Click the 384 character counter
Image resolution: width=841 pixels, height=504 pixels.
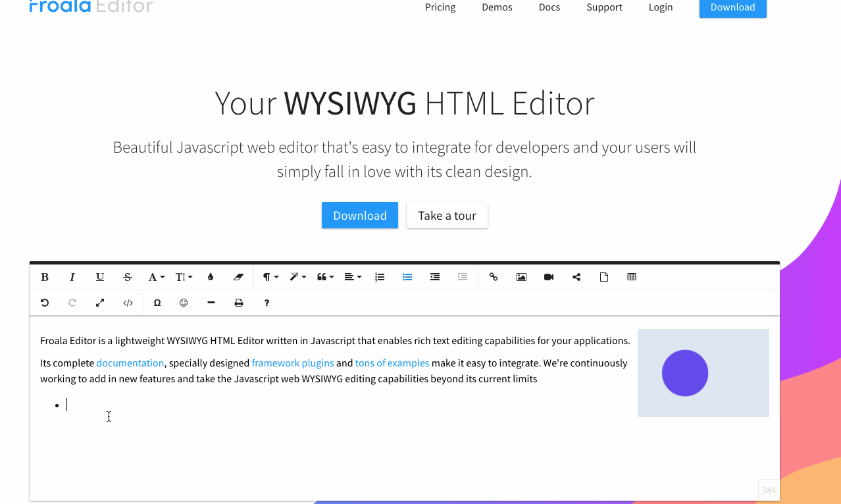pos(769,490)
